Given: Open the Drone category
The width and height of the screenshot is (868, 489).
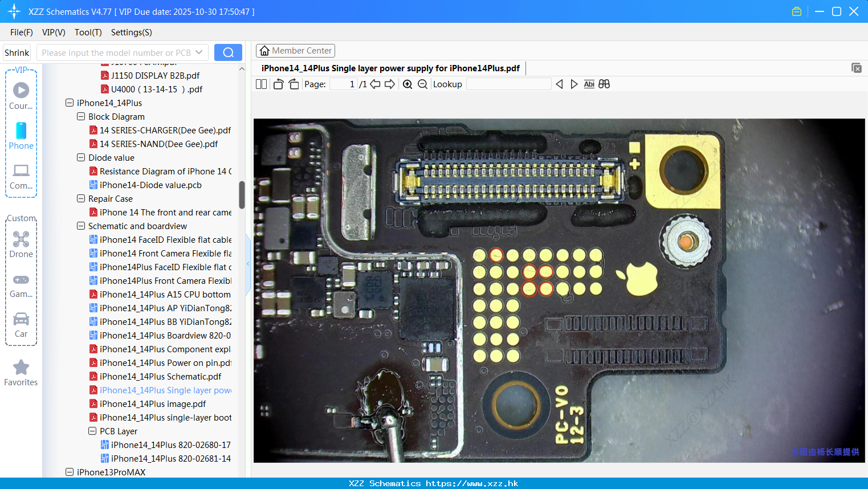Looking at the screenshot, I should 21,244.
